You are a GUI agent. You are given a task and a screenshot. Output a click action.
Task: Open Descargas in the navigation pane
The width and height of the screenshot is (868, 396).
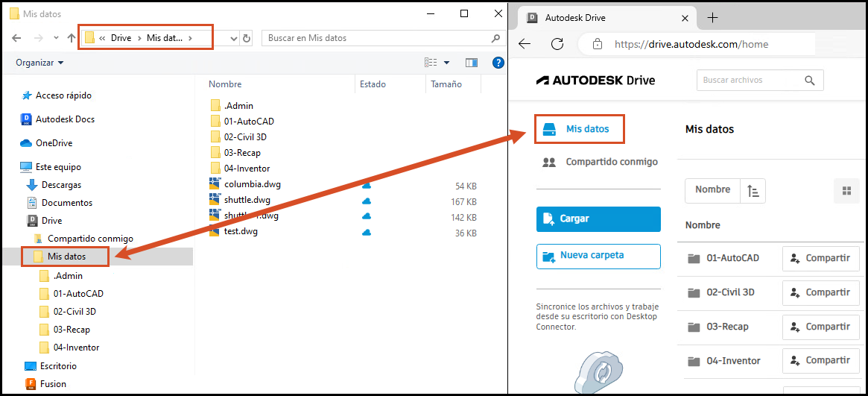click(x=54, y=184)
